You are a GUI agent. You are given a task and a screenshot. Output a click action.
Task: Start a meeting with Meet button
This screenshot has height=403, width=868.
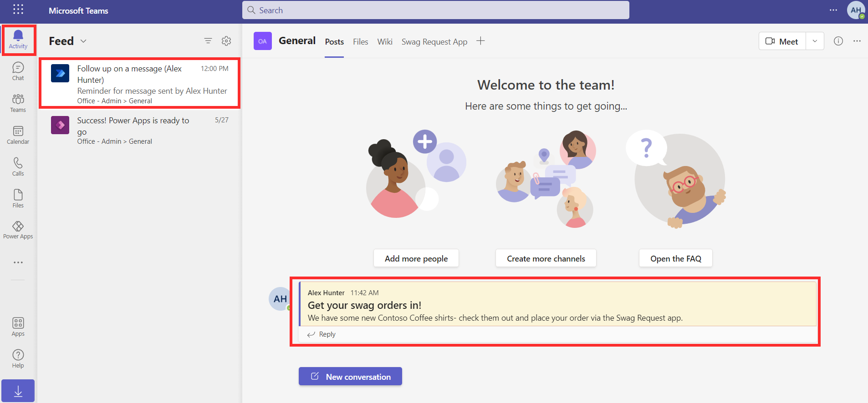click(782, 41)
